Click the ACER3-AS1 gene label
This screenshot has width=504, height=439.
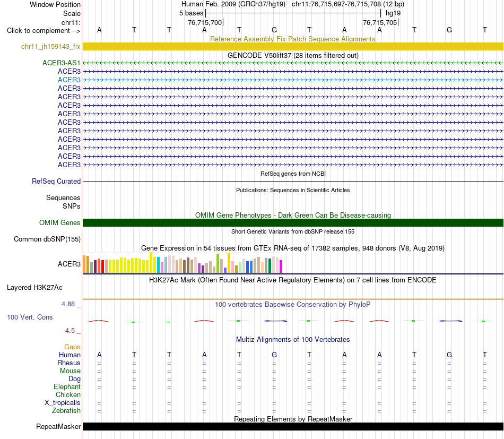point(62,63)
